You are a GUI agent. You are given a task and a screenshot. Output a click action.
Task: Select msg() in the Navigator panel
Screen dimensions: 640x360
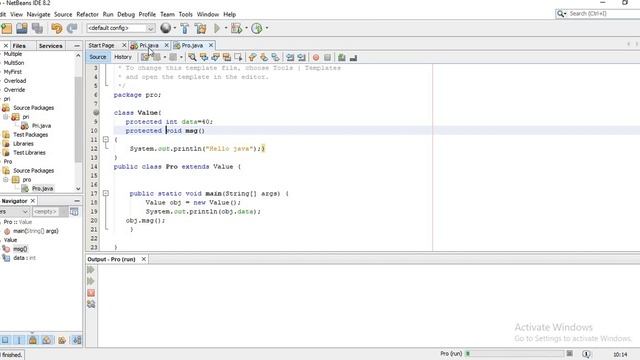pyautogui.click(x=20, y=249)
